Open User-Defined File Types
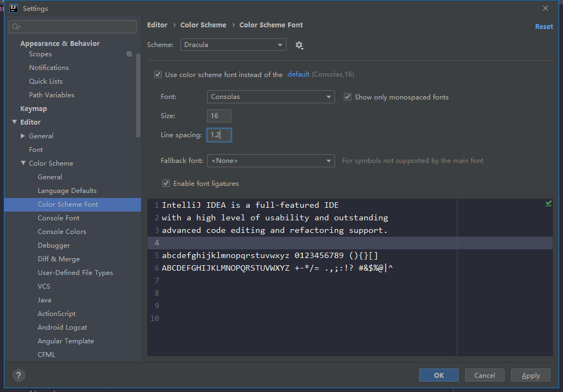Image resolution: width=563 pixels, height=392 pixels. click(75, 272)
